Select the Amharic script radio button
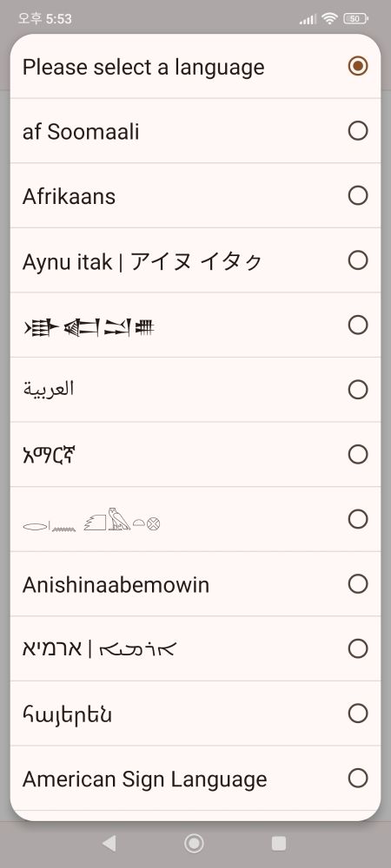391x868 pixels. 358,455
